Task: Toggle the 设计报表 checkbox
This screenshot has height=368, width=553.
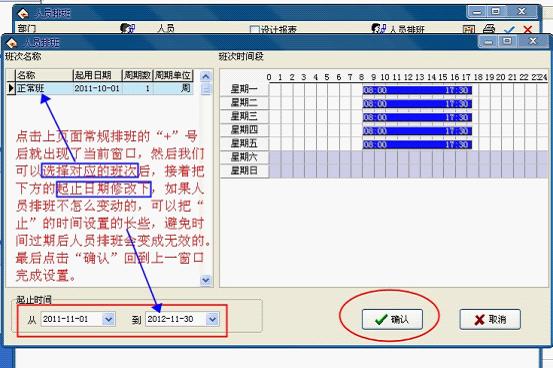Action: 254,30
